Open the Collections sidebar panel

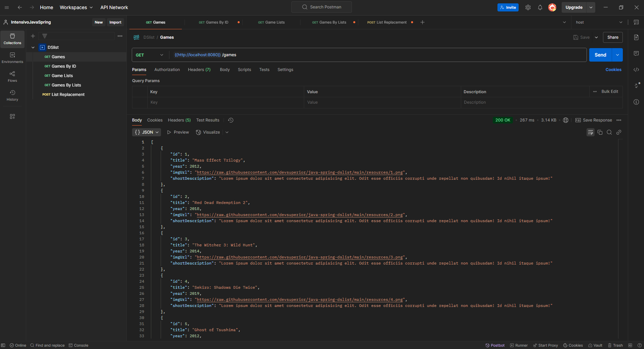pyautogui.click(x=12, y=39)
